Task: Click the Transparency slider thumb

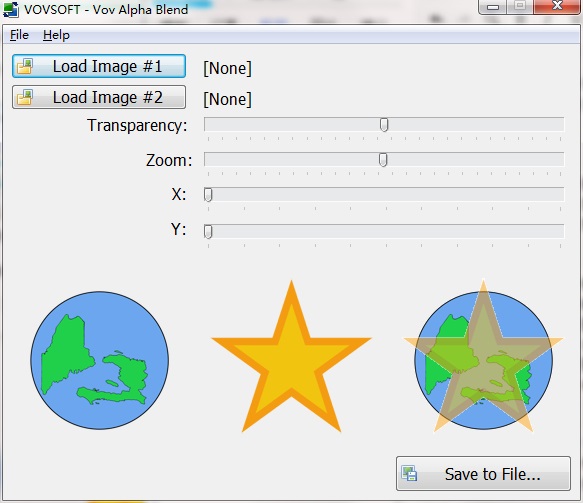Action: pos(384,125)
